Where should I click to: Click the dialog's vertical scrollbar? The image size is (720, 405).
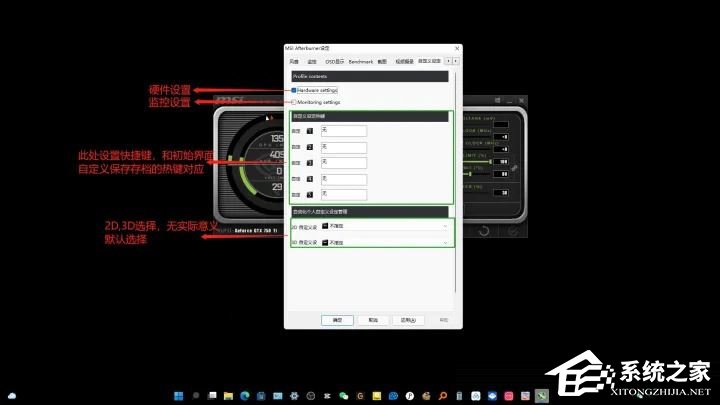(x=455, y=184)
